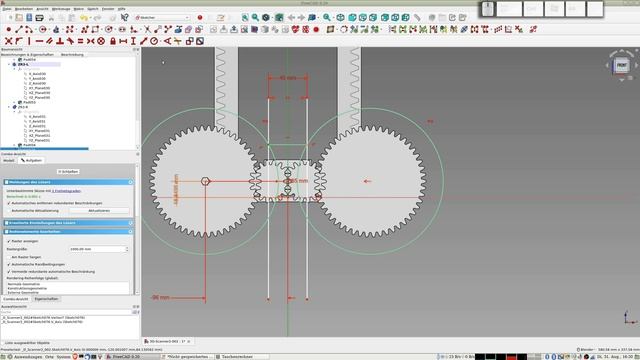Toggle driving/reference constraint mode icon
The image size is (640, 360).
(x=190, y=41)
